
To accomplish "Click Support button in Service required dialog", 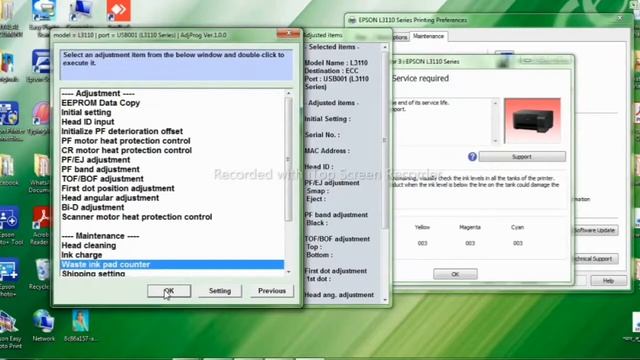I will (x=522, y=157).
